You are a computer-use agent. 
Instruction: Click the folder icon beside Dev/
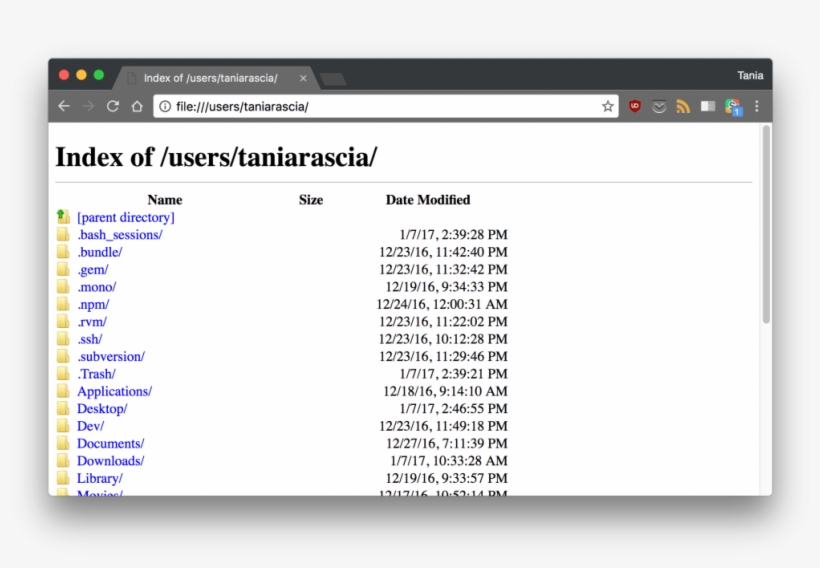click(63, 425)
